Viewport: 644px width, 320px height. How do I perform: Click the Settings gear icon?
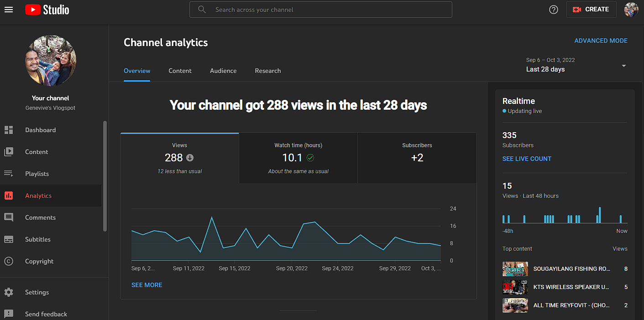[x=9, y=292]
